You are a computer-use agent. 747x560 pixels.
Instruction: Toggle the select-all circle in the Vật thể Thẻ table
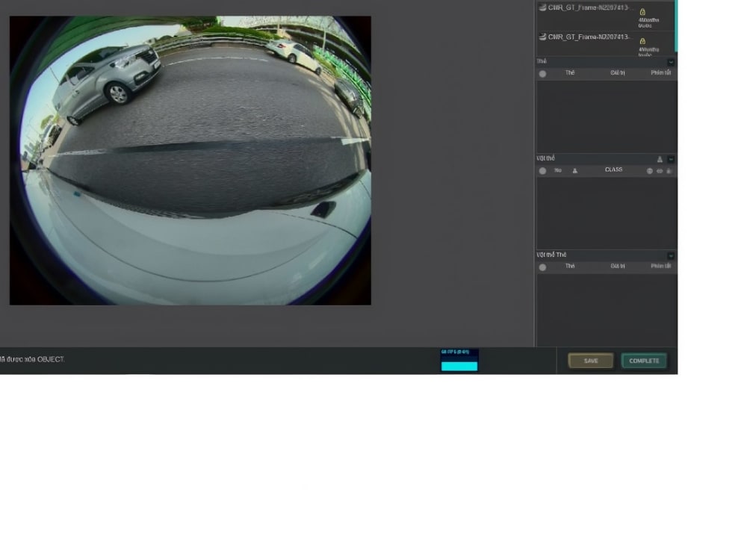(x=542, y=267)
